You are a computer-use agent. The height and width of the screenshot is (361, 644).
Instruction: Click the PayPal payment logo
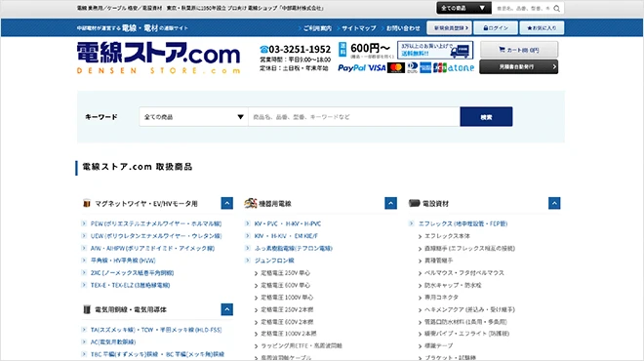[x=351, y=67]
